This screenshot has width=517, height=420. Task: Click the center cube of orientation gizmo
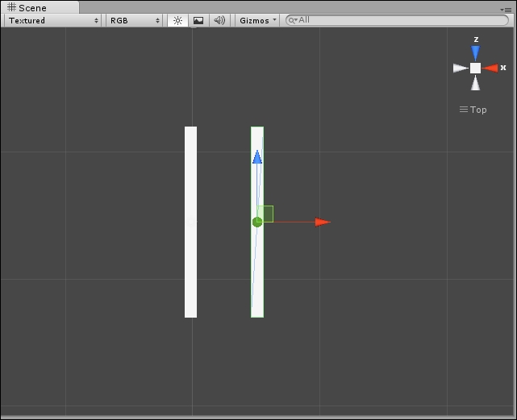475,69
